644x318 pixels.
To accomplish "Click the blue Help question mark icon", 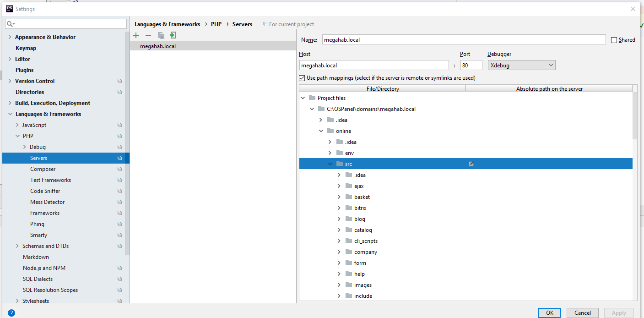I will click(11, 313).
